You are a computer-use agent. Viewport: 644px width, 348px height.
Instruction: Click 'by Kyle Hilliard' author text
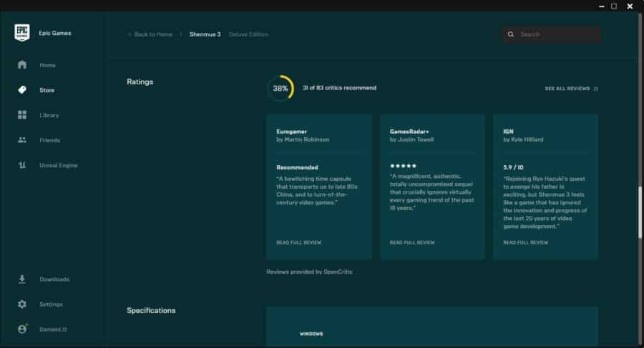[523, 139]
